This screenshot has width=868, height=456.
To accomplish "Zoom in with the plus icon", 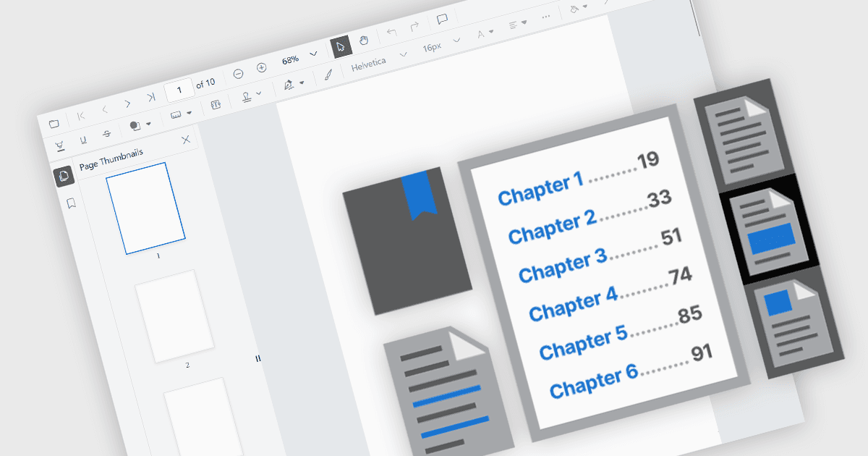I will point(262,67).
